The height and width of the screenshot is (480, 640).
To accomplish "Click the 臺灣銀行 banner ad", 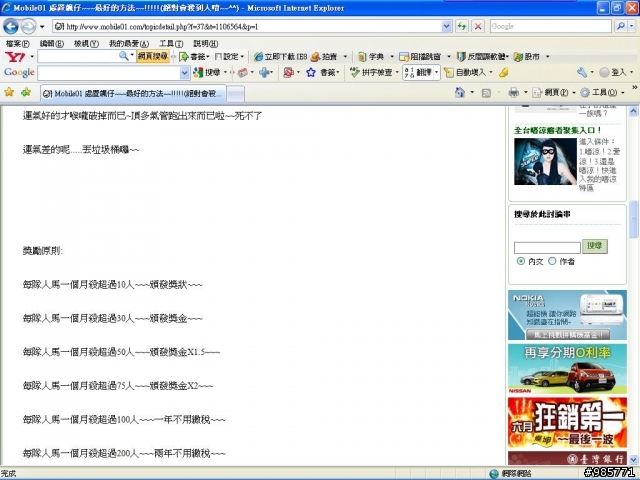I will (567, 458).
